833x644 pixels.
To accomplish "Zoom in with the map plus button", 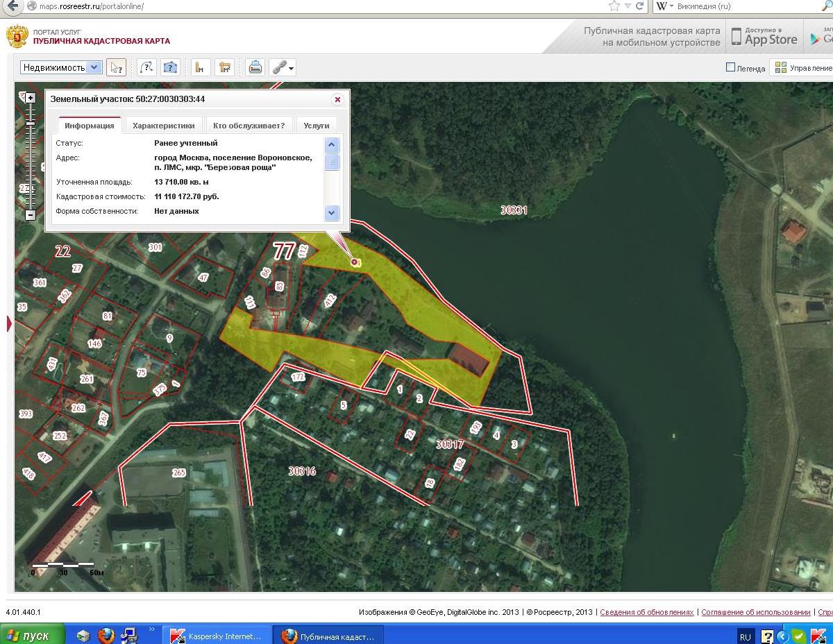I will pyautogui.click(x=31, y=98).
